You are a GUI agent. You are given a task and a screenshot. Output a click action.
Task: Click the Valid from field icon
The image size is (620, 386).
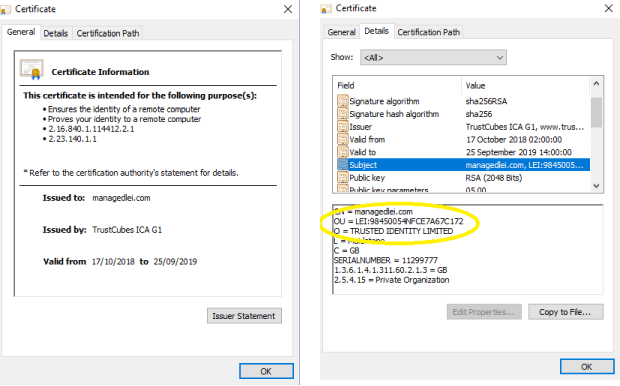click(342, 139)
